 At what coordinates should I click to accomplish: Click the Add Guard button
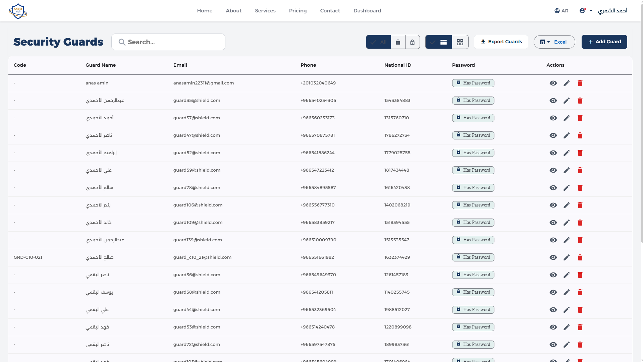(604, 42)
